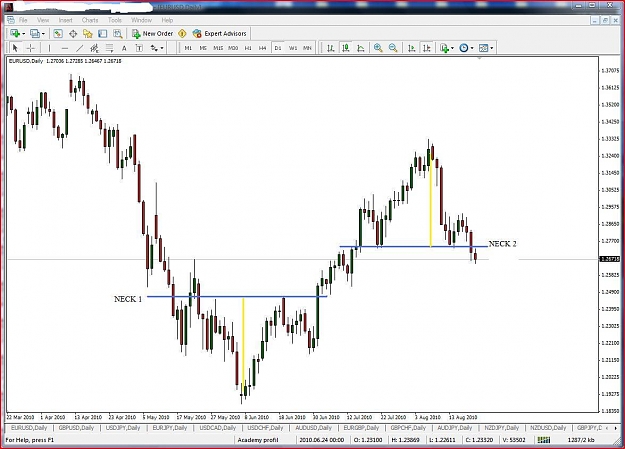
Task: Expand the Periods clock dropdown arrow
Action: click(472, 48)
